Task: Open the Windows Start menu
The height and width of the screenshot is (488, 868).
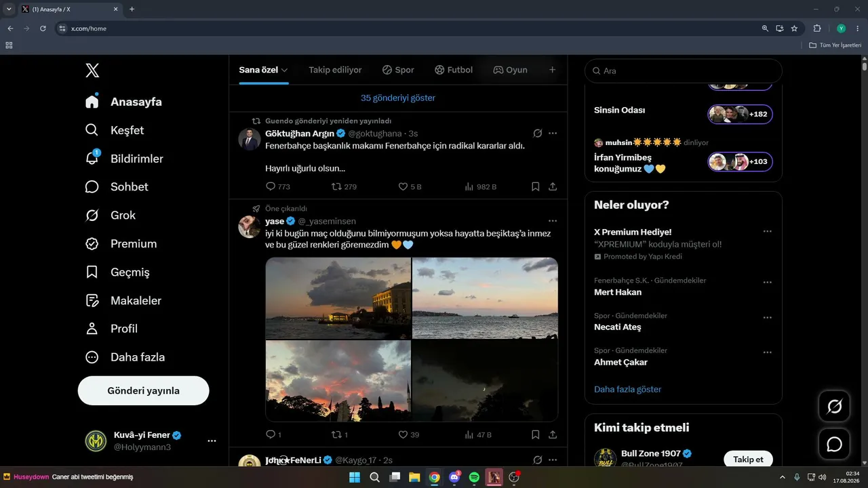Action: coord(355,477)
